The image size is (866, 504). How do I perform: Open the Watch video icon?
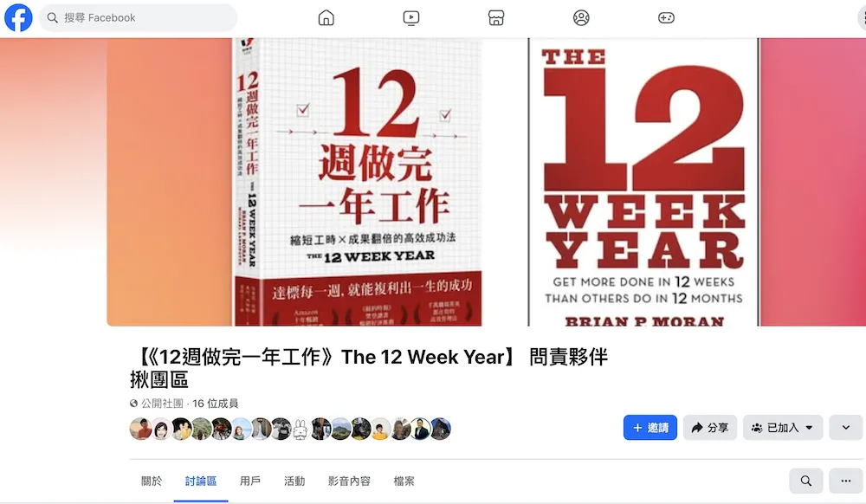410,17
